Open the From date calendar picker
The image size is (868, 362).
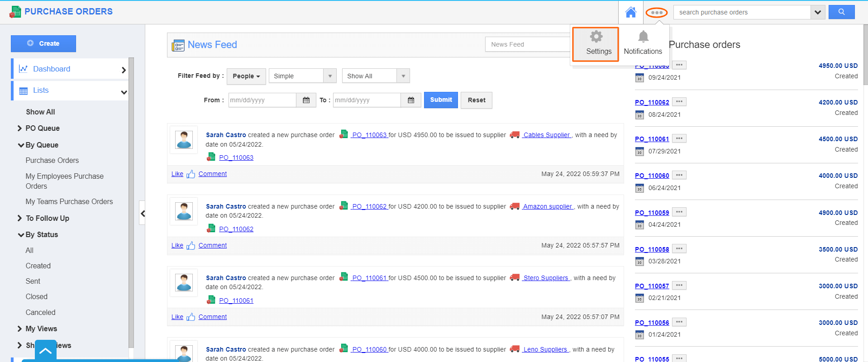click(306, 100)
